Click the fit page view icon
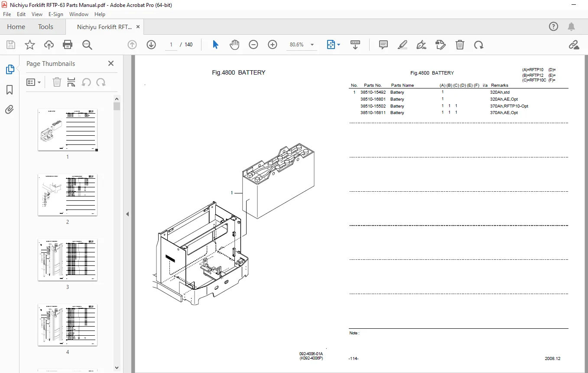Screen dimensions: 588x373 [331, 45]
